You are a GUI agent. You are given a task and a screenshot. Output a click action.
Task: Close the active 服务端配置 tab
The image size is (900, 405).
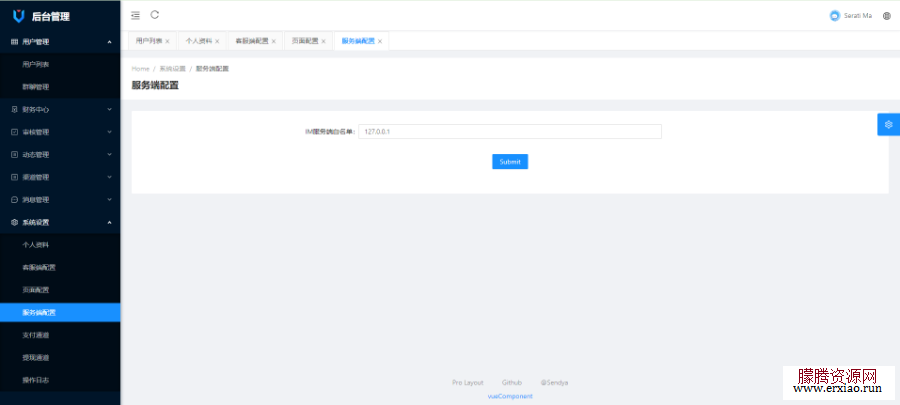tap(379, 41)
